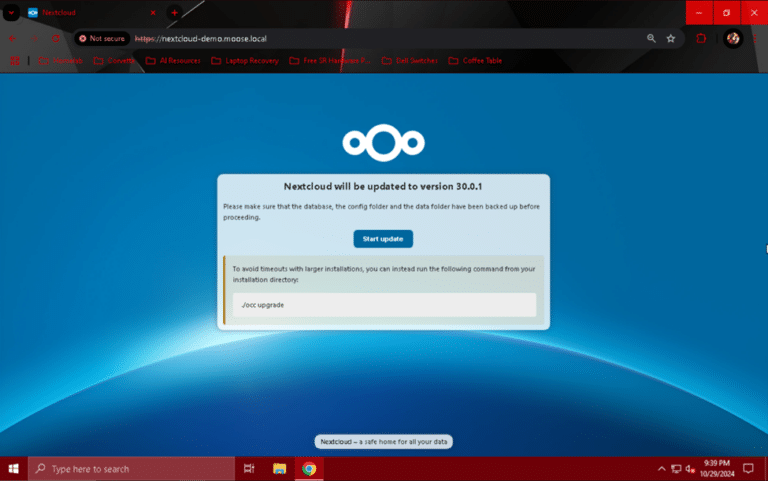The image size is (768, 481).
Task: Click the zoom magnifier icon in address bar
Action: 651,38
